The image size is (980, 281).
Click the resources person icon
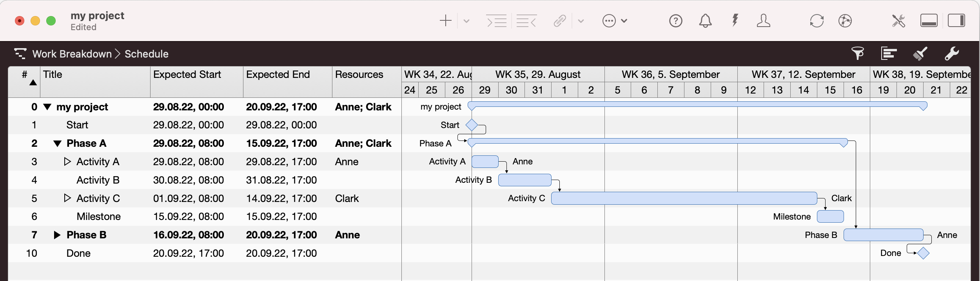[763, 21]
